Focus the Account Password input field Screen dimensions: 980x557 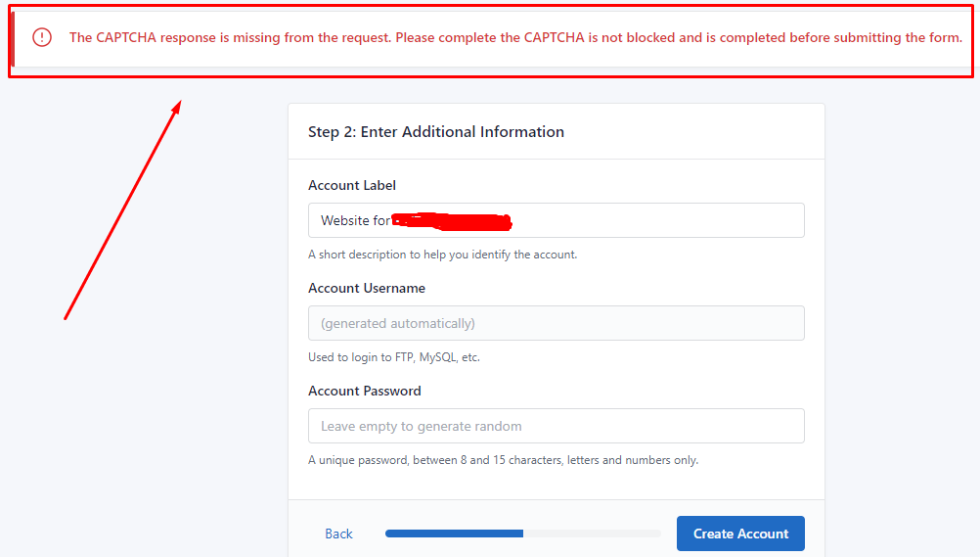click(x=556, y=426)
